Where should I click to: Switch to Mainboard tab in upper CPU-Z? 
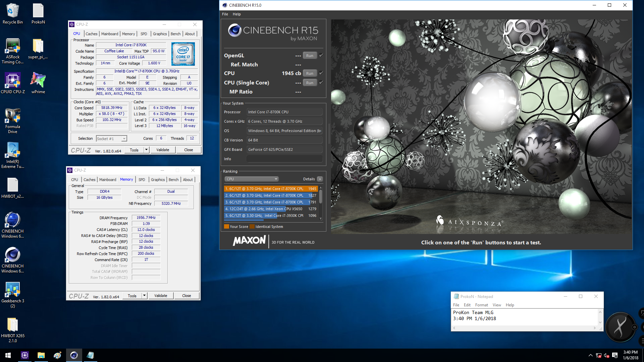click(110, 34)
